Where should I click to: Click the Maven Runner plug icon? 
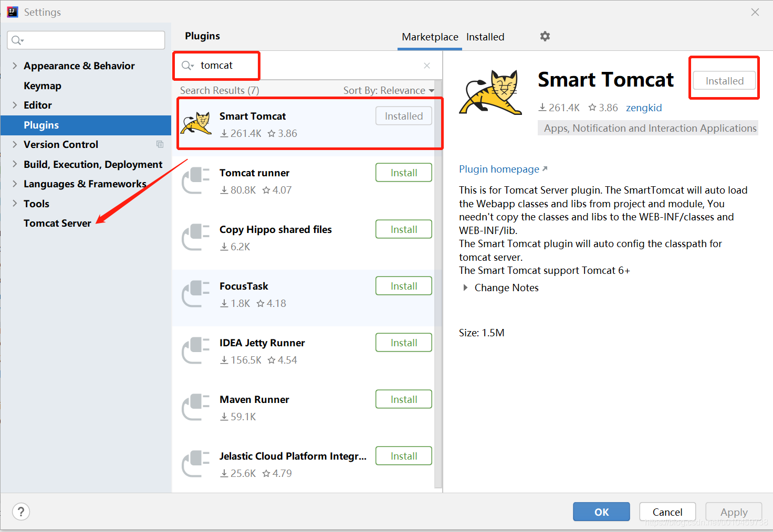195,407
